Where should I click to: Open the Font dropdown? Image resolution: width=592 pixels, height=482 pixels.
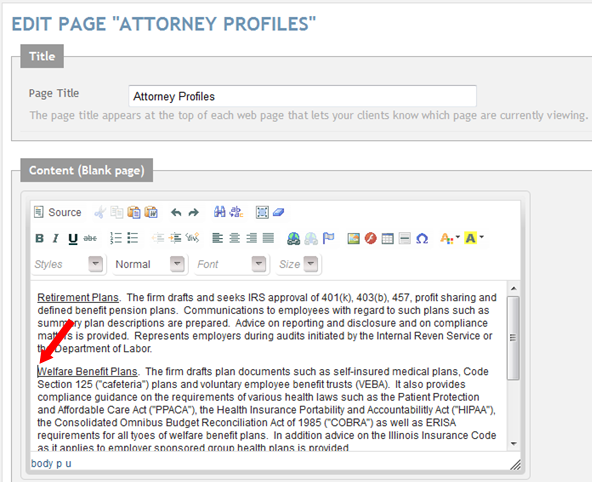[x=231, y=264]
